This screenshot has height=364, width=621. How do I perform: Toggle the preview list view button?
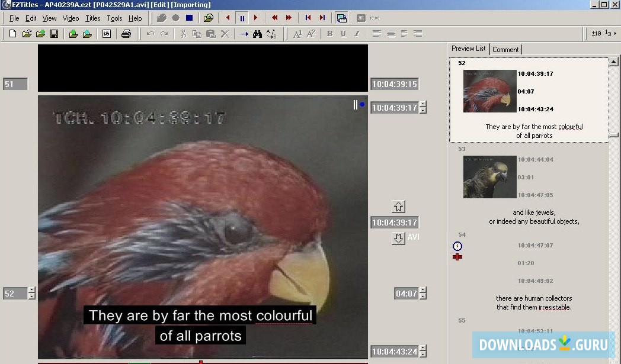tap(341, 18)
